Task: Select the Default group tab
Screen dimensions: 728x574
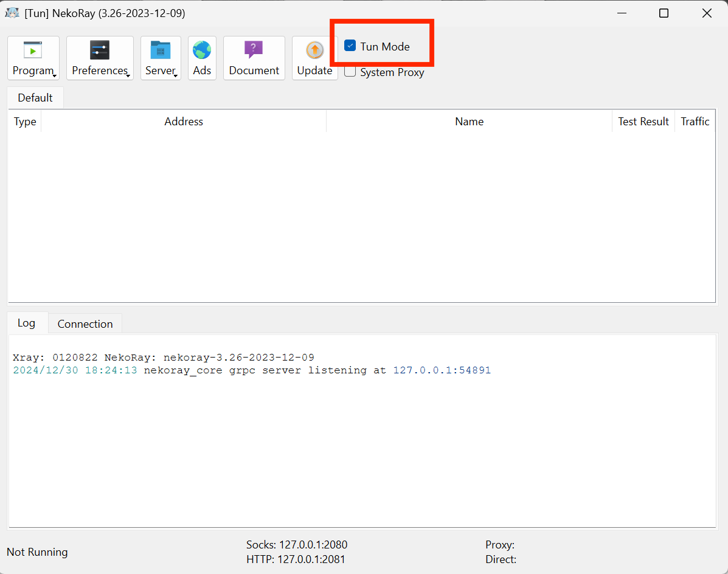Action: point(35,97)
